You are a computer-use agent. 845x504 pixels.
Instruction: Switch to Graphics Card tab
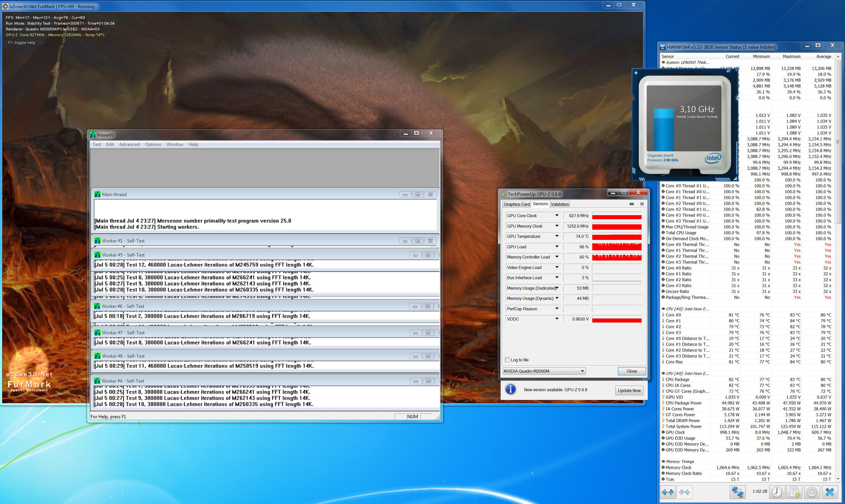516,204
